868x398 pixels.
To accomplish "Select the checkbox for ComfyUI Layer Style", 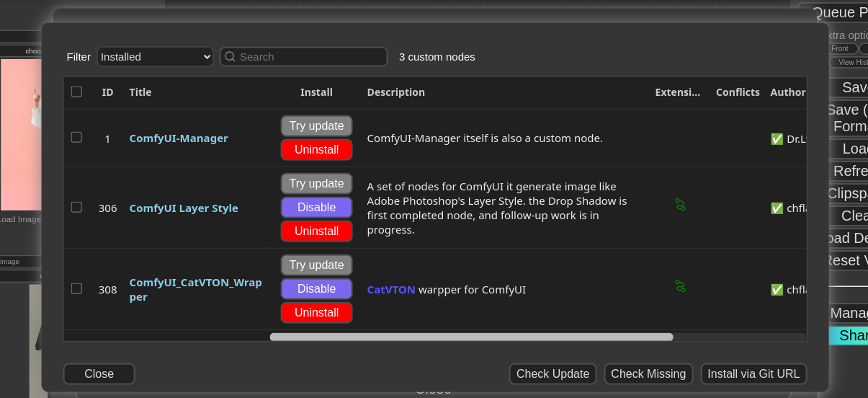I will click(76, 207).
